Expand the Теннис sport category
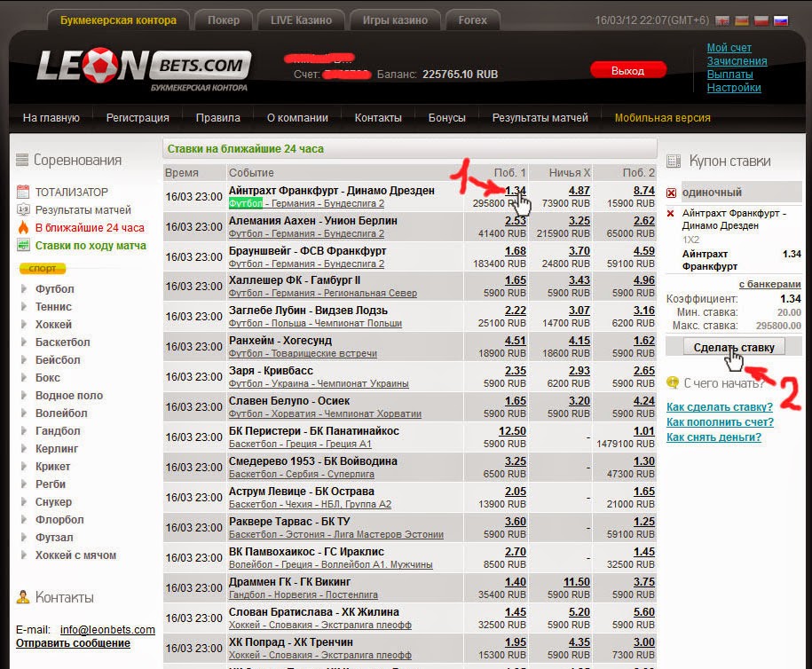 coord(53,306)
